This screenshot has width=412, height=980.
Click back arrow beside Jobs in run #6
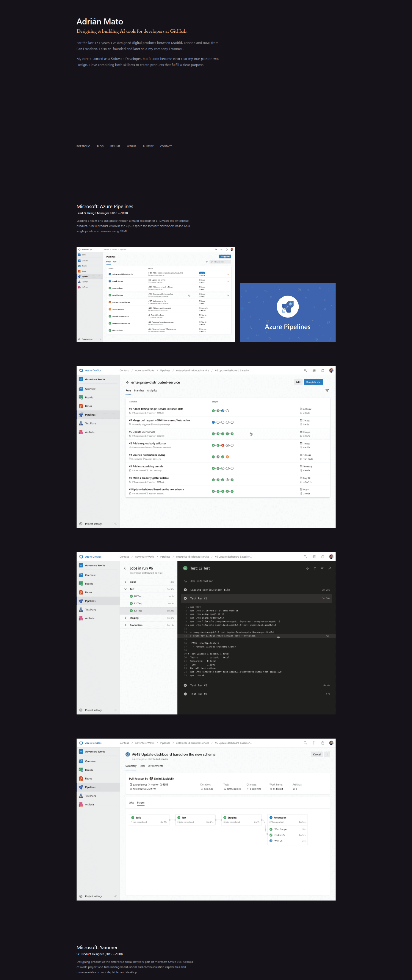(126, 568)
